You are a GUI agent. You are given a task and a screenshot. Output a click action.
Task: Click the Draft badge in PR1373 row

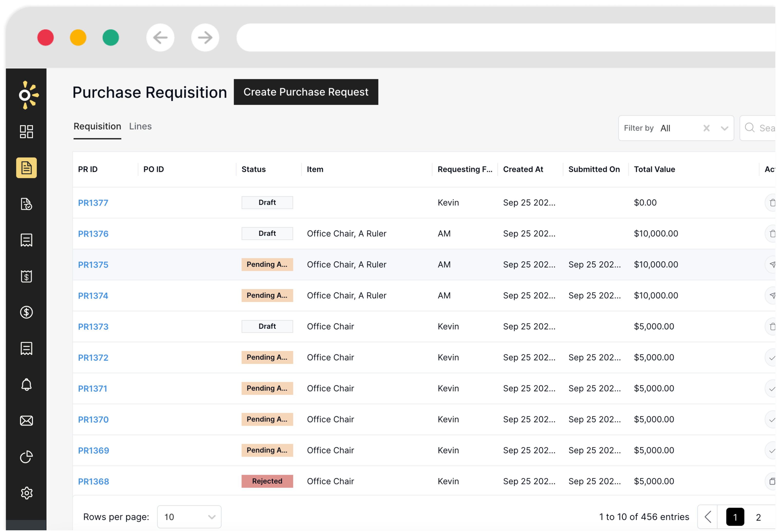tap(268, 327)
